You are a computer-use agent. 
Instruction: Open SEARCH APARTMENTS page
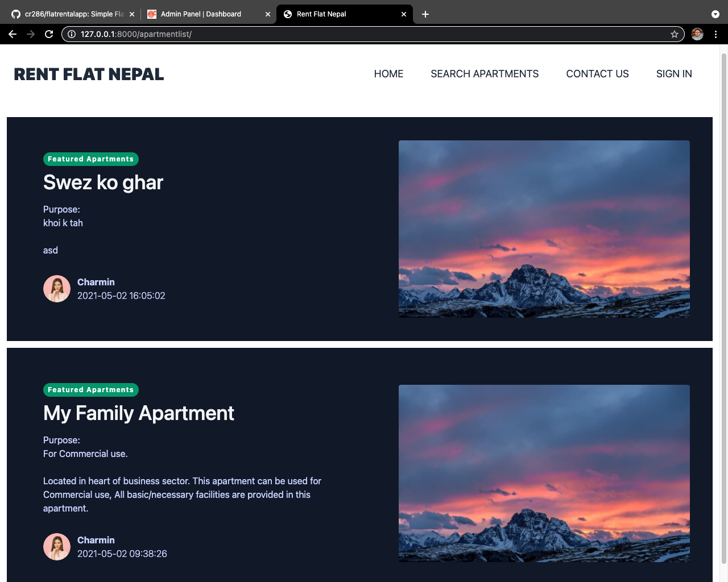point(485,74)
